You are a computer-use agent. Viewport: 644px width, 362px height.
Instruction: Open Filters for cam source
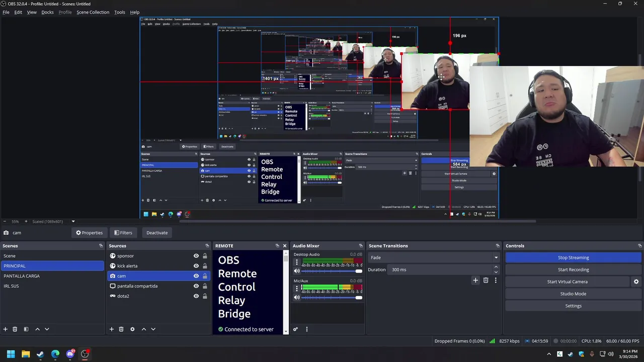pyautogui.click(x=123, y=233)
